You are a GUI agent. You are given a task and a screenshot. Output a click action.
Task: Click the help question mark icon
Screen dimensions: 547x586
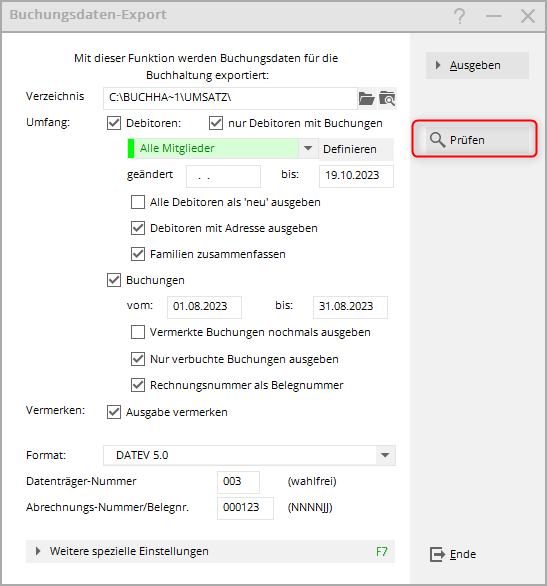pyautogui.click(x=460, y=16)
